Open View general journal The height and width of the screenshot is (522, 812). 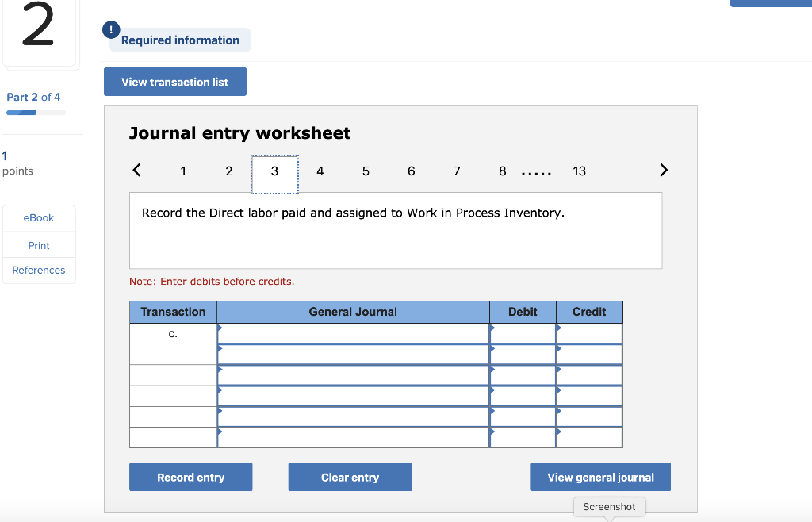point(601,477)
